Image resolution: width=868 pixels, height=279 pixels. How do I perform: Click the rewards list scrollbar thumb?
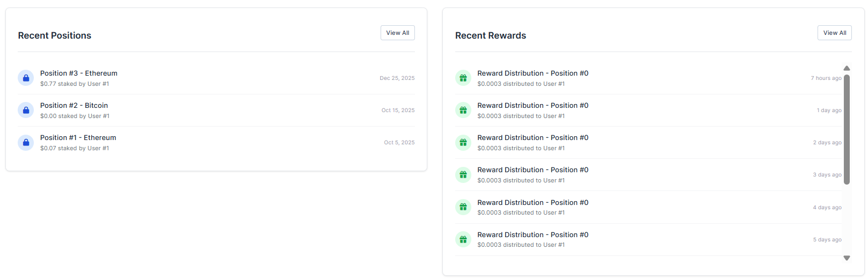click(847, 129)
